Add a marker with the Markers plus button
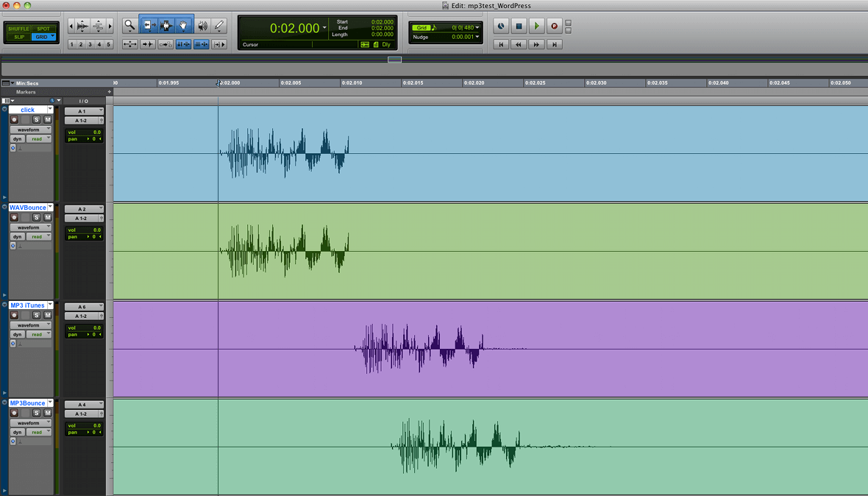Image resolution: width=868 pixels, height=496 pixels. 110,92
